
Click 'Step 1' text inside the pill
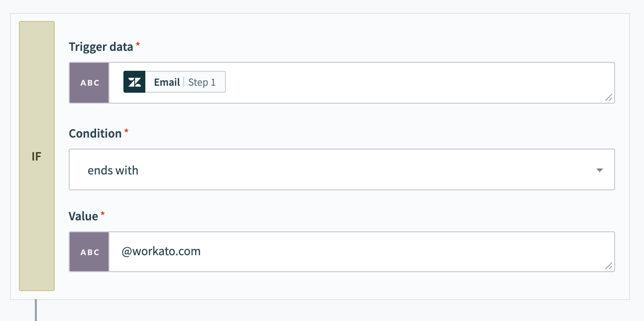coord(202,82)
